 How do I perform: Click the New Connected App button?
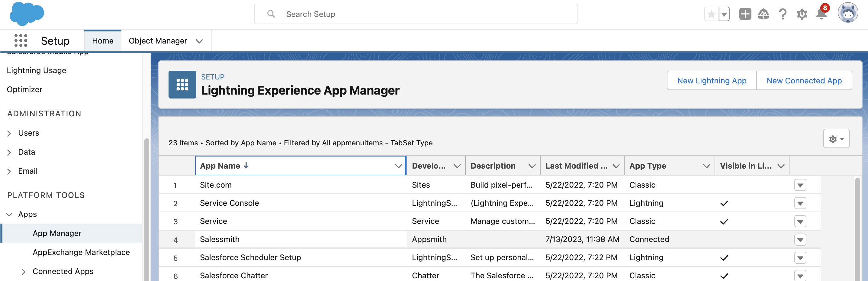pos(804,81)
